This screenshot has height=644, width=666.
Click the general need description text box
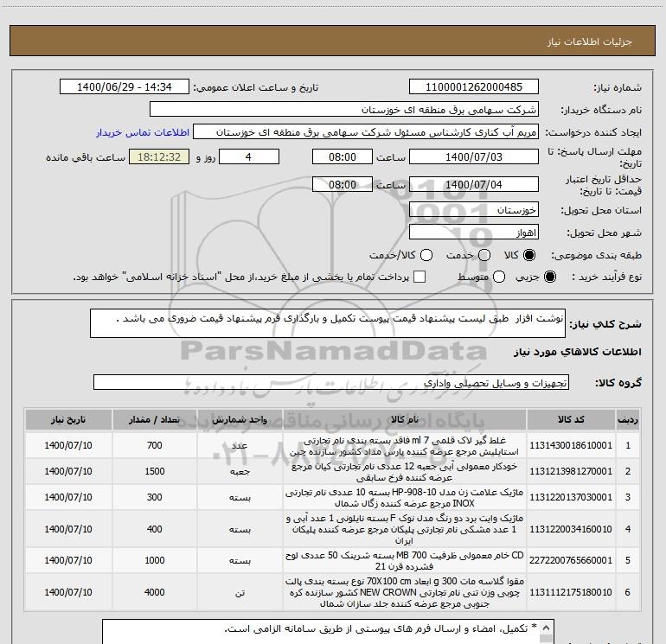[x=328, y=323]
